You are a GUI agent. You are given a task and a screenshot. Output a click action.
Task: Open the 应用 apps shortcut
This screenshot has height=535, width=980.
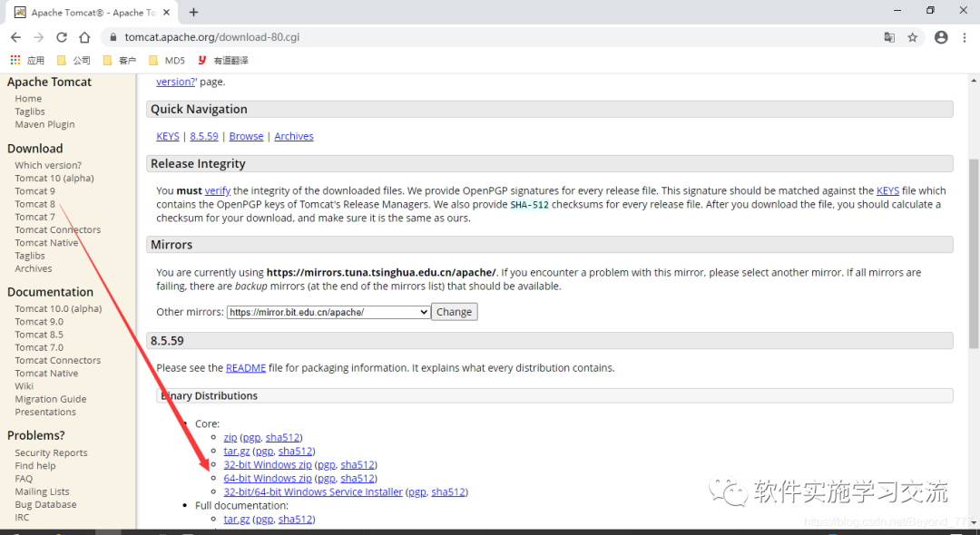click(x=27, y=61)
